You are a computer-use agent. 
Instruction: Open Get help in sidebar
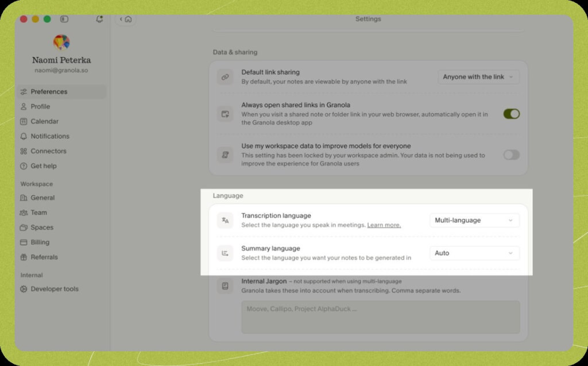click(62, 166)
